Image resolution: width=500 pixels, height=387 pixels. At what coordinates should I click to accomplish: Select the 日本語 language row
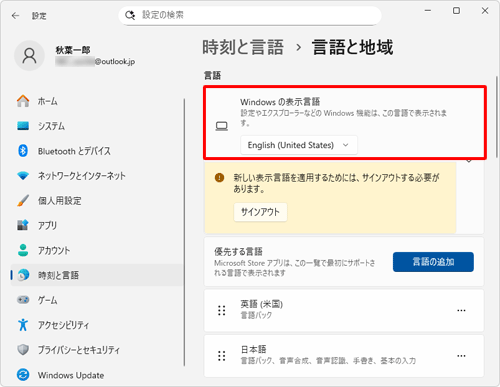[344, 356]
